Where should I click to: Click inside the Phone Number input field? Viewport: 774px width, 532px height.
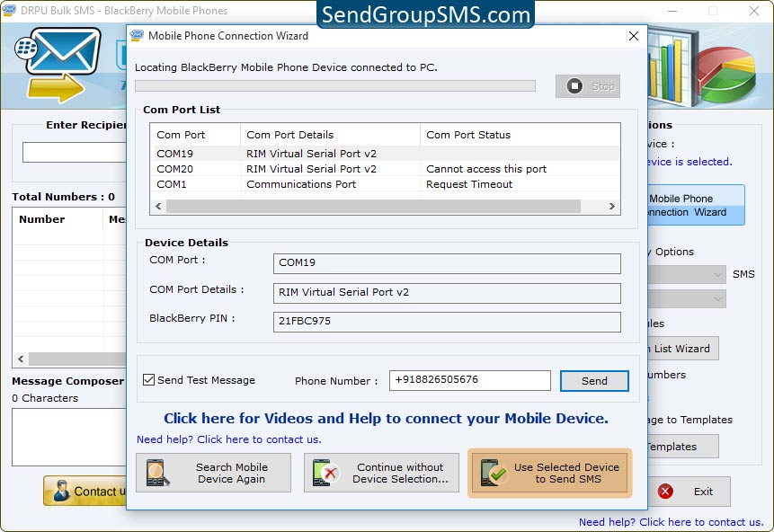(469, 380)
